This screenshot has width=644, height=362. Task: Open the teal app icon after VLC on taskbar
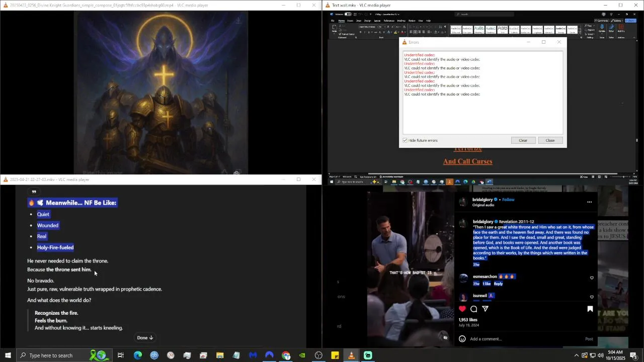pyautogui.click(x=368, y=355)
